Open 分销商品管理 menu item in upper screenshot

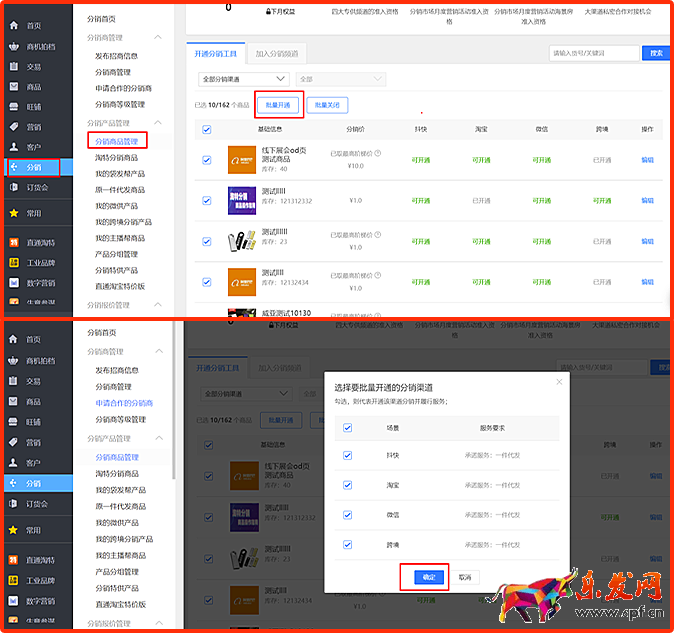click(x=116, y=141)
